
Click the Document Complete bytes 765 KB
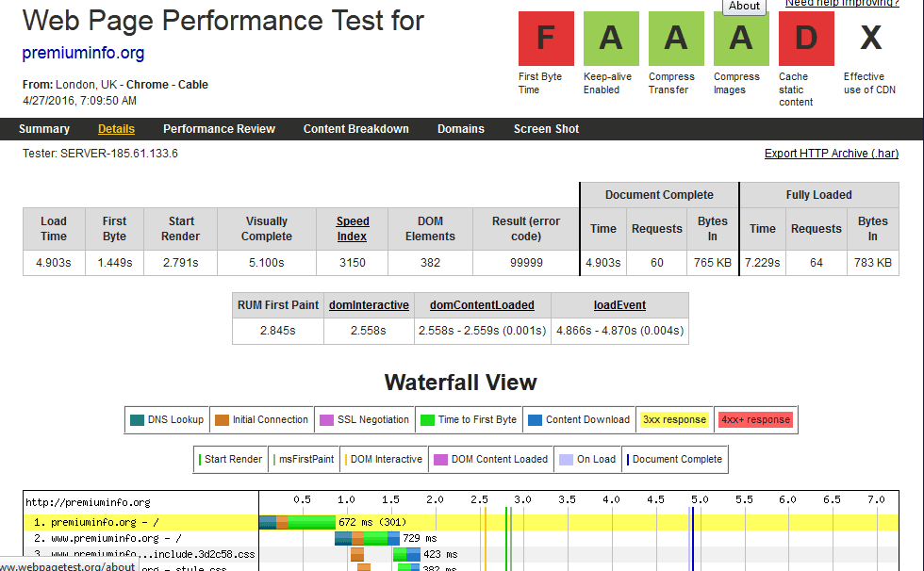713,263
